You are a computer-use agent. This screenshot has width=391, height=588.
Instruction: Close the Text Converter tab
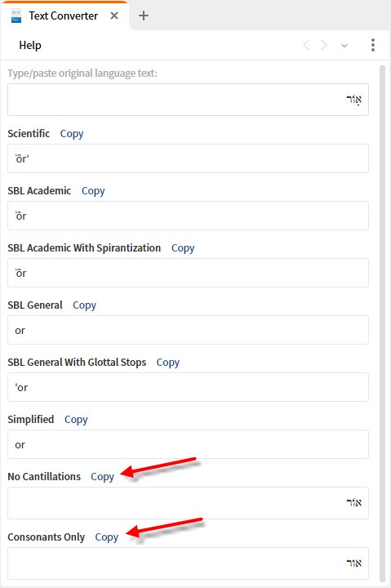114,16
